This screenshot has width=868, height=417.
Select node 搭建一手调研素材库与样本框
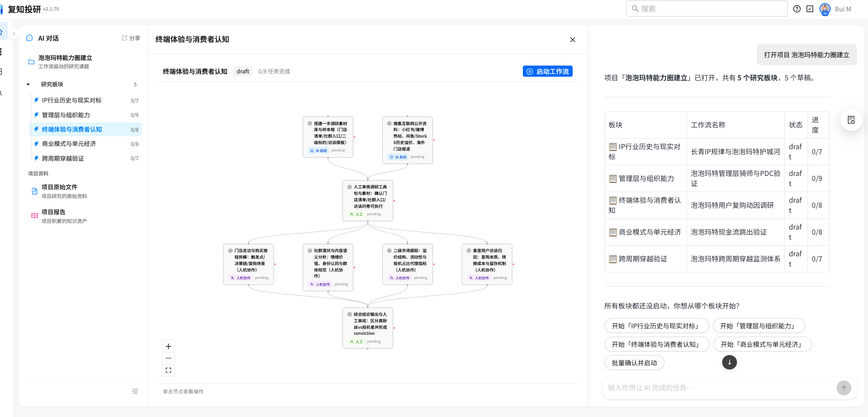328,137
